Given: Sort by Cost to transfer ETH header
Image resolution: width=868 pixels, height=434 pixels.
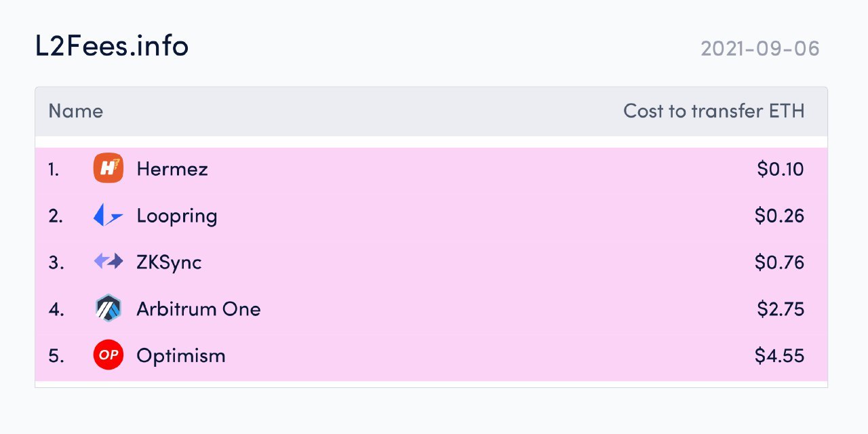Looking at the screenshot, I should [714, 111].
